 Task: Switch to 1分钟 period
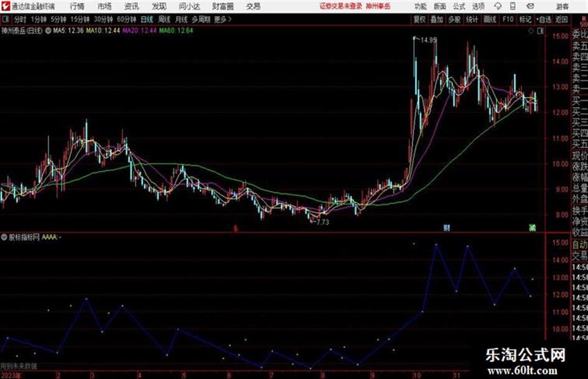[39, 19]
